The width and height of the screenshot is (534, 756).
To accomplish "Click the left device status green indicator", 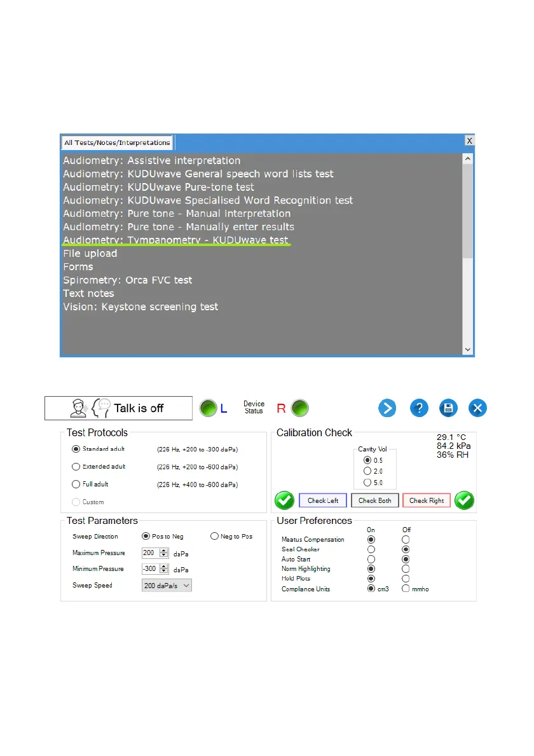I will click(x=209, y=408).
